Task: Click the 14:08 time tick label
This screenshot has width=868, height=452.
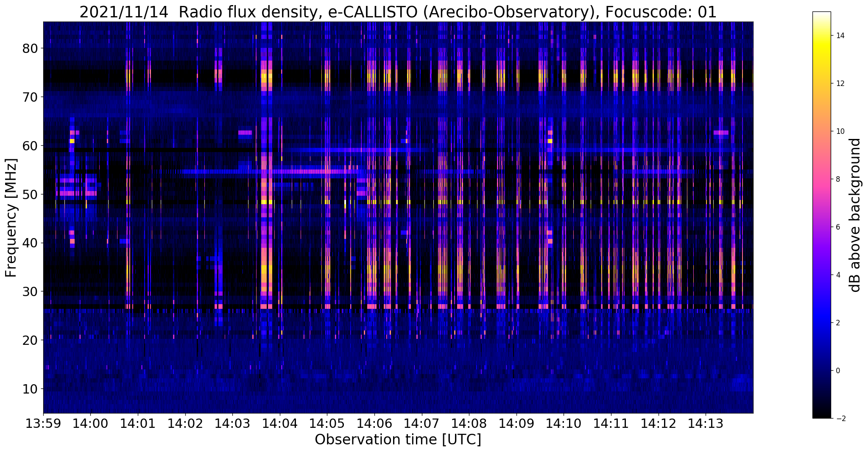Action: [x=469, y=423]
